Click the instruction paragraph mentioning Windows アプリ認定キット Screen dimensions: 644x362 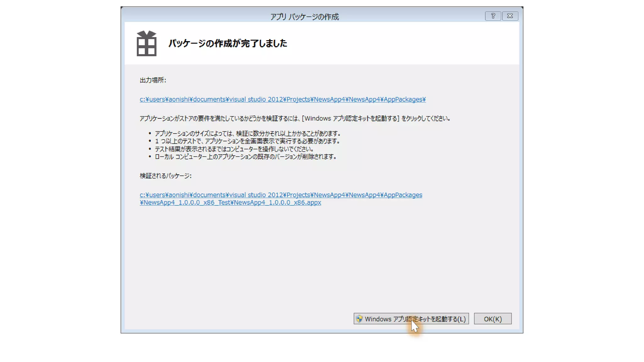(x=295, y=118)
